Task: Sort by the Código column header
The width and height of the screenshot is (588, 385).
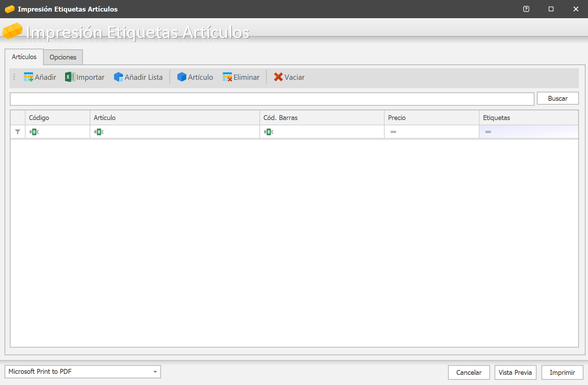Action: 57,118
